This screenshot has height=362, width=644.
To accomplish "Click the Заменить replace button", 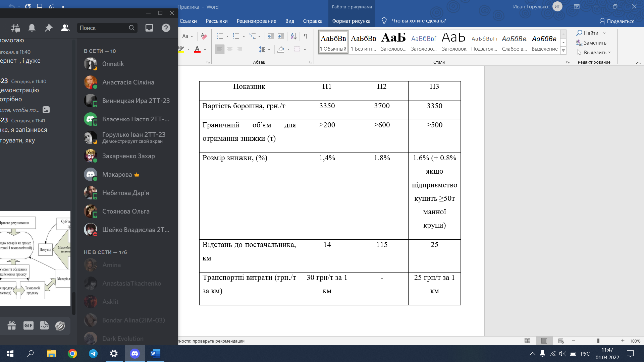I will pyautogui.click(x=591, y=43).
